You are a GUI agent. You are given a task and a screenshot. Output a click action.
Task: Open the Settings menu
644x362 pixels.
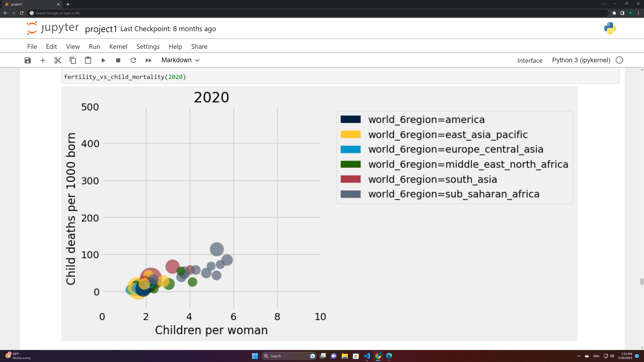(x=148, y=46)
